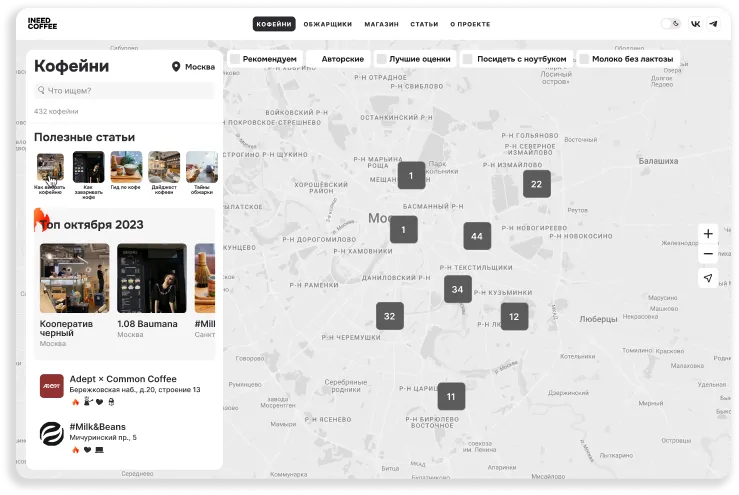Open the Дайджест кофеен article thumbnail

tap(164, 167)
